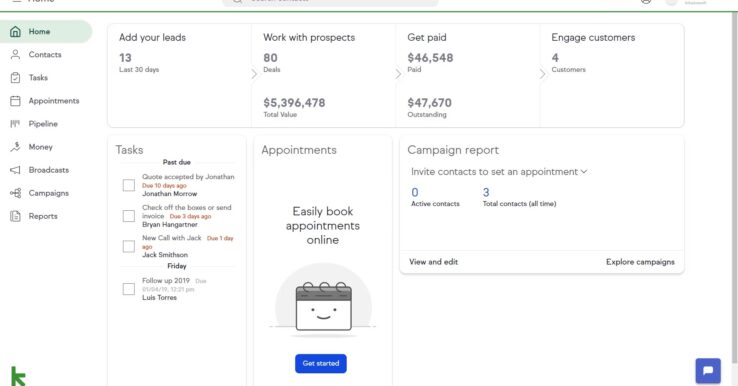Screen dimensions: 738x386
Task: Click the Tasks clipboard icon
Action: (x=16, y=78)
